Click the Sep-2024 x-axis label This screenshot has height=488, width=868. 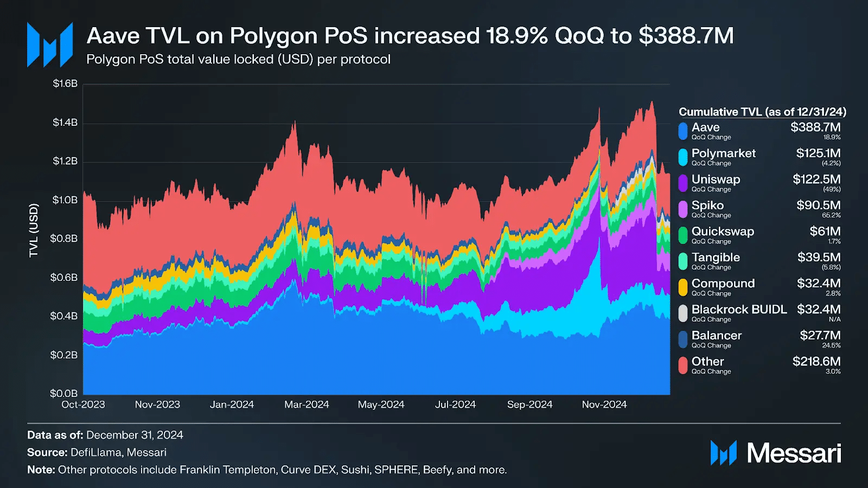pyautogui.click(x=529, y=404)
